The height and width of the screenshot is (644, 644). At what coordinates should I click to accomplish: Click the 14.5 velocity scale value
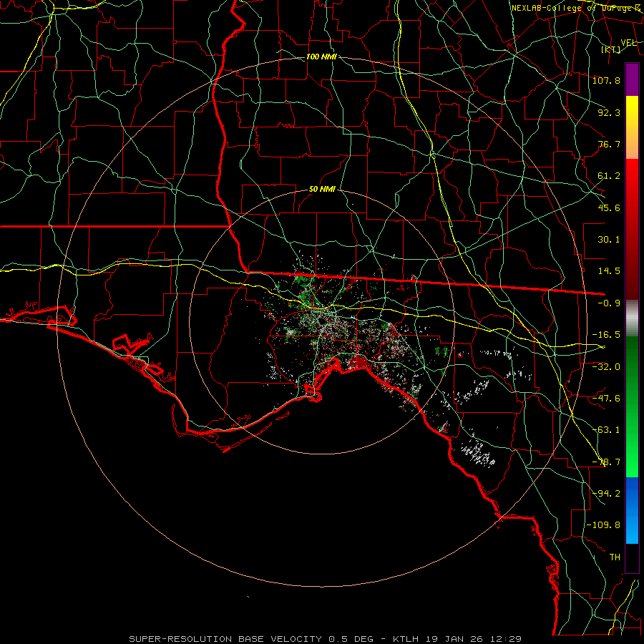coord(609,271)
